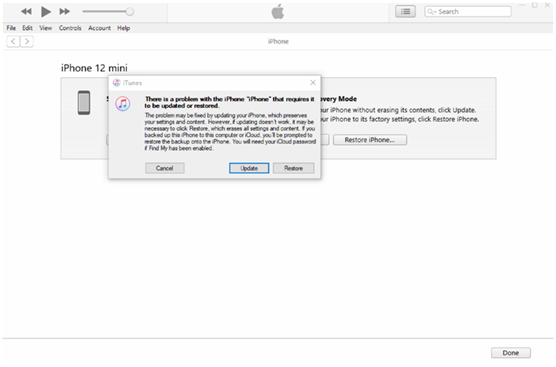The height and width of the screenshot is (367, 556).
Task: Open the File menu
Action: point(11,28)
